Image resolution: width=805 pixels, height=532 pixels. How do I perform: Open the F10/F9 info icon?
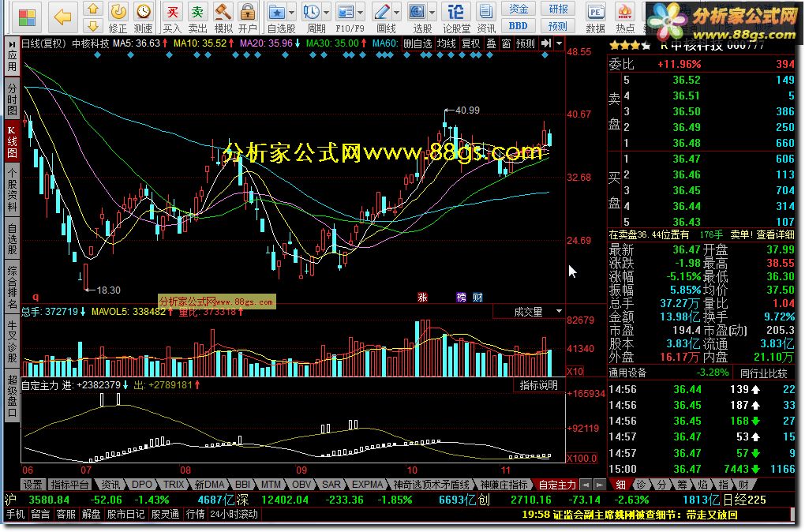click(346, 11)
